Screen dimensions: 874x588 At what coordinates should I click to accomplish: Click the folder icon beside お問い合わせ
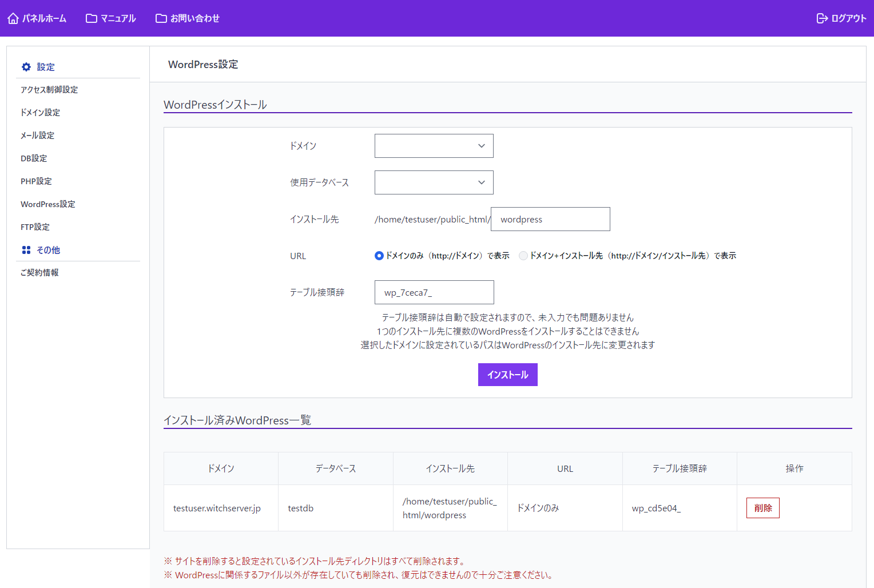coord(161,18)
